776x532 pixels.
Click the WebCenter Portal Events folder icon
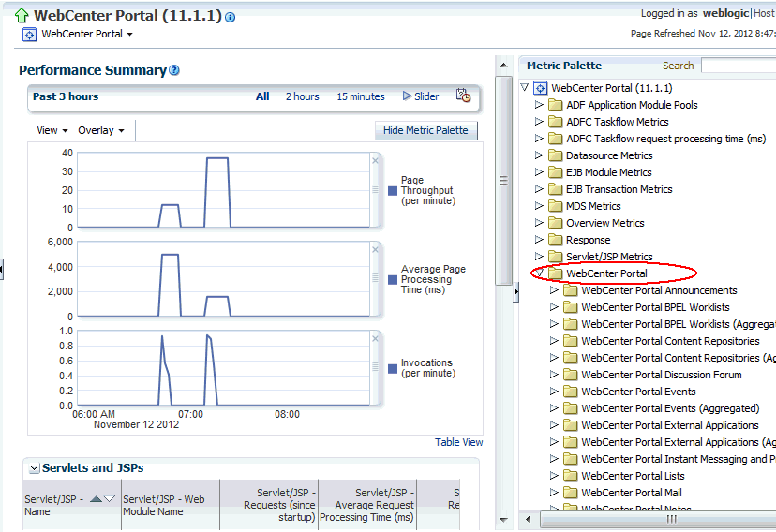(571, 392)
